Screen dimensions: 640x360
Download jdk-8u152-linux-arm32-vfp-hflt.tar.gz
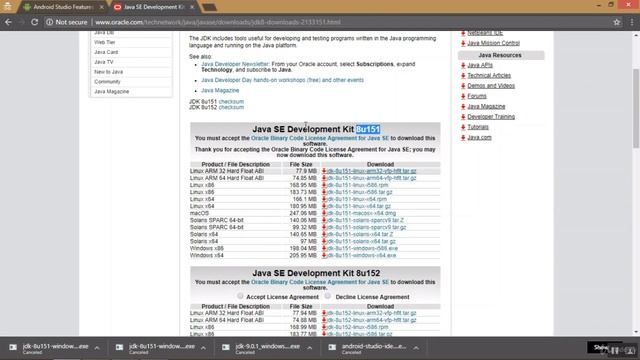[371, 313]
